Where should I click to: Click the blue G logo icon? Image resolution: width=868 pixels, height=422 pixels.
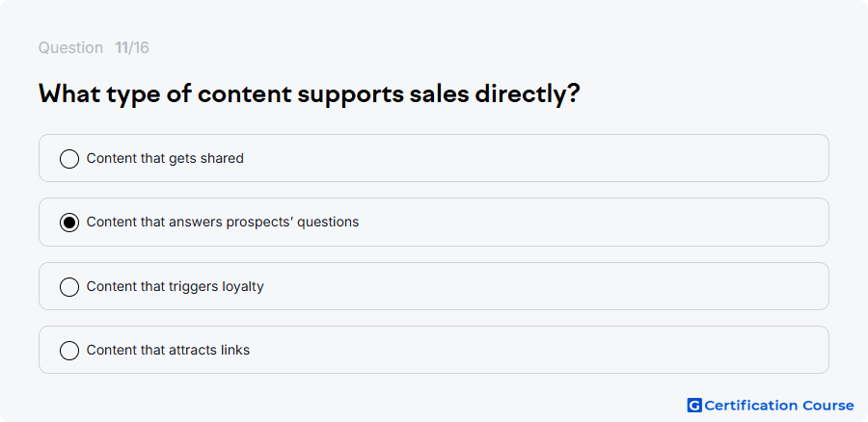(x=694, y=406)
